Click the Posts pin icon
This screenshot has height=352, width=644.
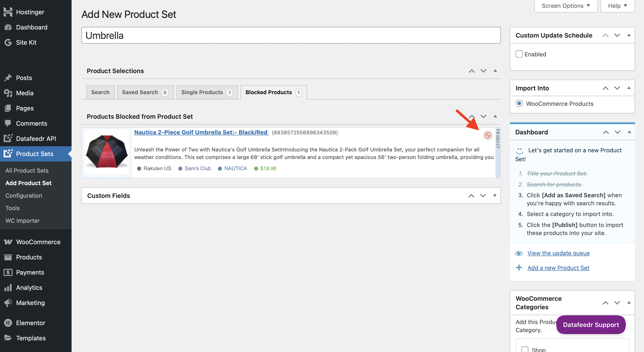click(x=8, y=78)
